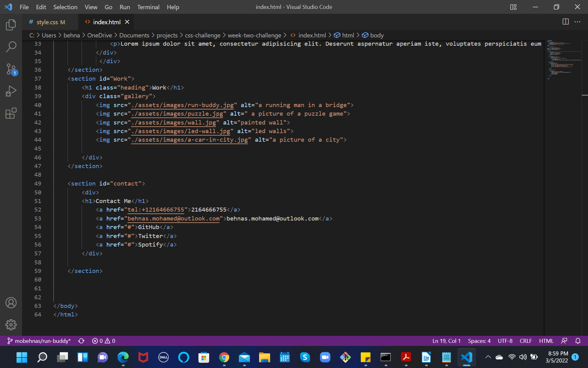The width and height of the screenshot is (588, 368).
Task: Open the Search view icon
Action: click(x=11, y=47)
